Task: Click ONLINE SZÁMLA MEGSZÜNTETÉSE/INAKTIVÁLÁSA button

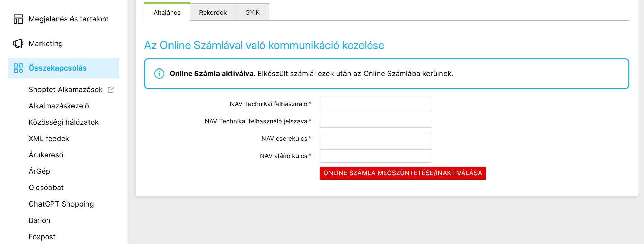Action: (x=403, y=173)
